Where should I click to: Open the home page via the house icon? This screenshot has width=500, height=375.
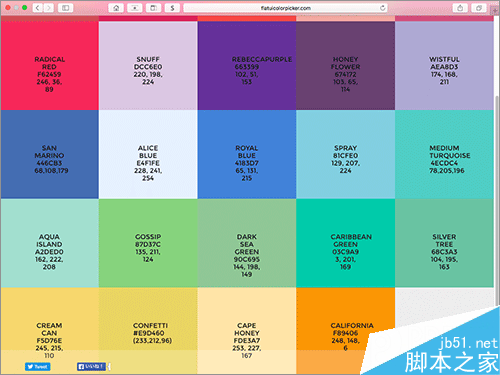pos(116,8)
